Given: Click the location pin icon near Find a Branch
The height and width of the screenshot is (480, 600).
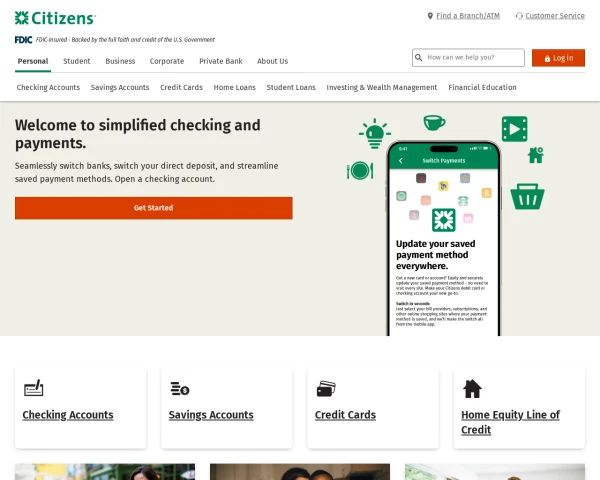Looking at the screenshot, I should 430,16.
